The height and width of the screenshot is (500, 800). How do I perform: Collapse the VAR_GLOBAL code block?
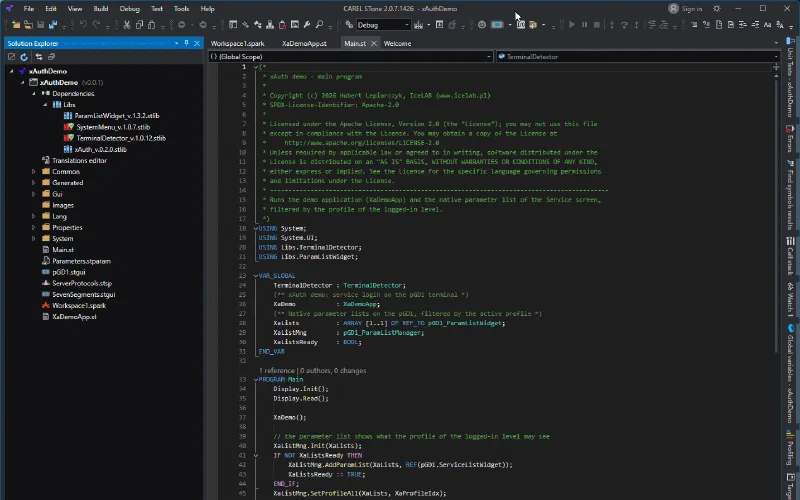tap(256, 276)
